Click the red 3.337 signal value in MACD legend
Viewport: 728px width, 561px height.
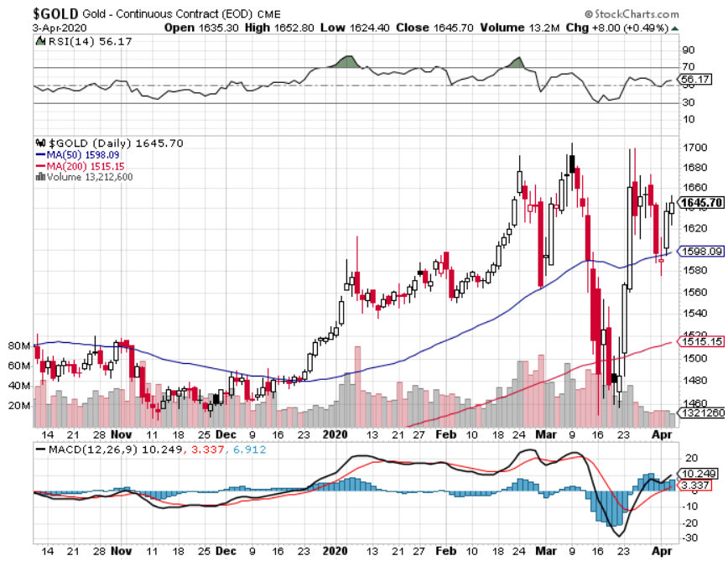tap(207, 449)
